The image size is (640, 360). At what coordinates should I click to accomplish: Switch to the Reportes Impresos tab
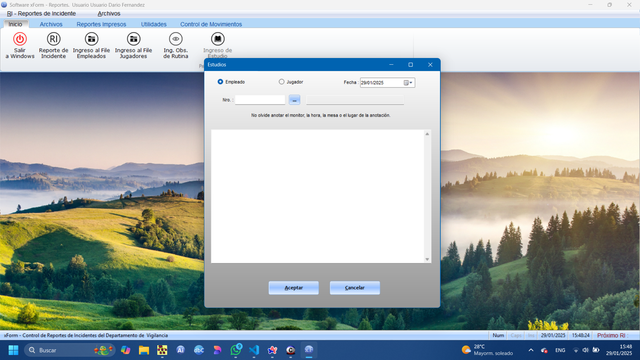(x=101, y=24)
